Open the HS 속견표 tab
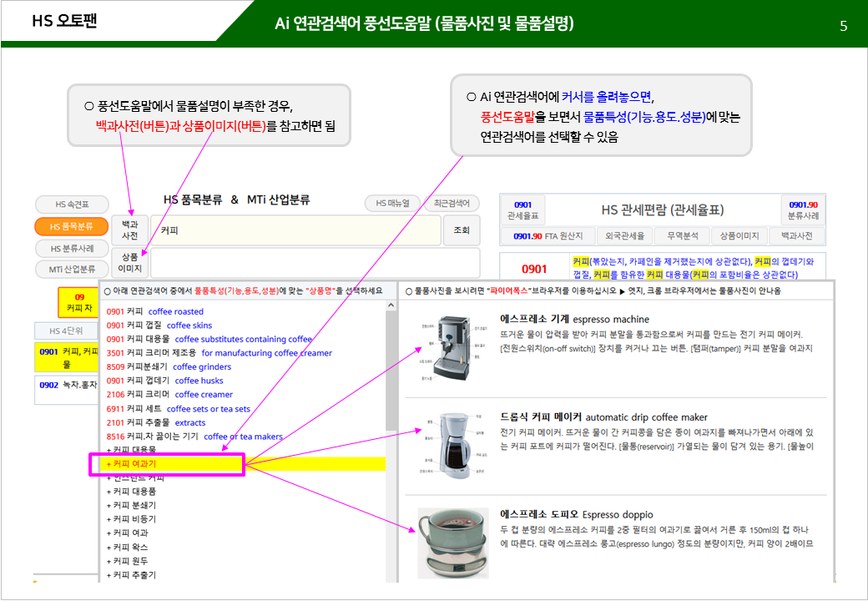The width and height of the screenshot is (868, 601). point(72,205)
